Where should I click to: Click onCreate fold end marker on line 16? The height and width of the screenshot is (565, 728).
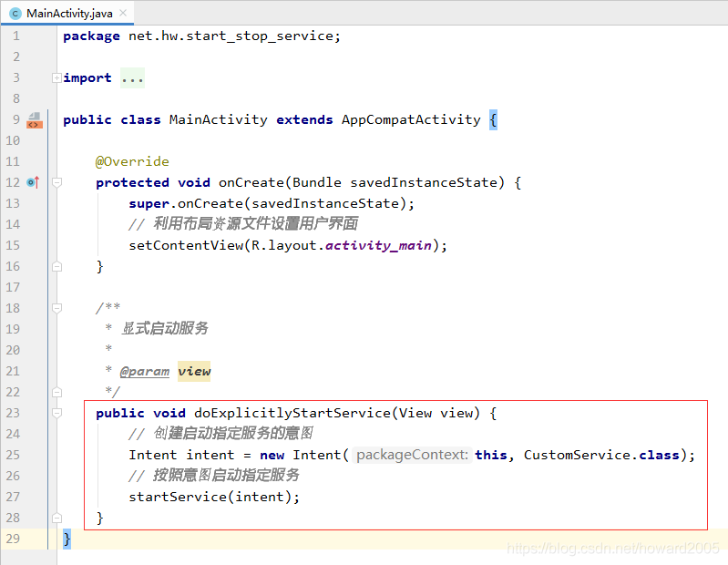[x=56, y=266]
